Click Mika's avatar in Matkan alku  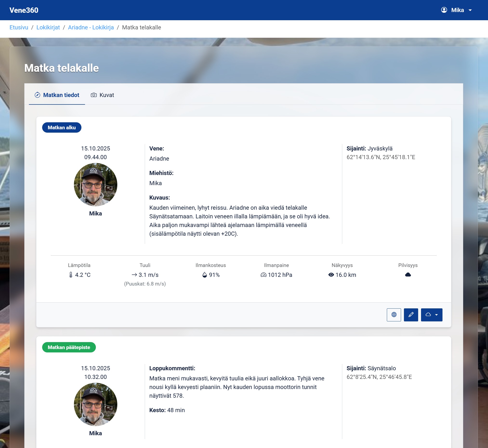tap(95, 184)
